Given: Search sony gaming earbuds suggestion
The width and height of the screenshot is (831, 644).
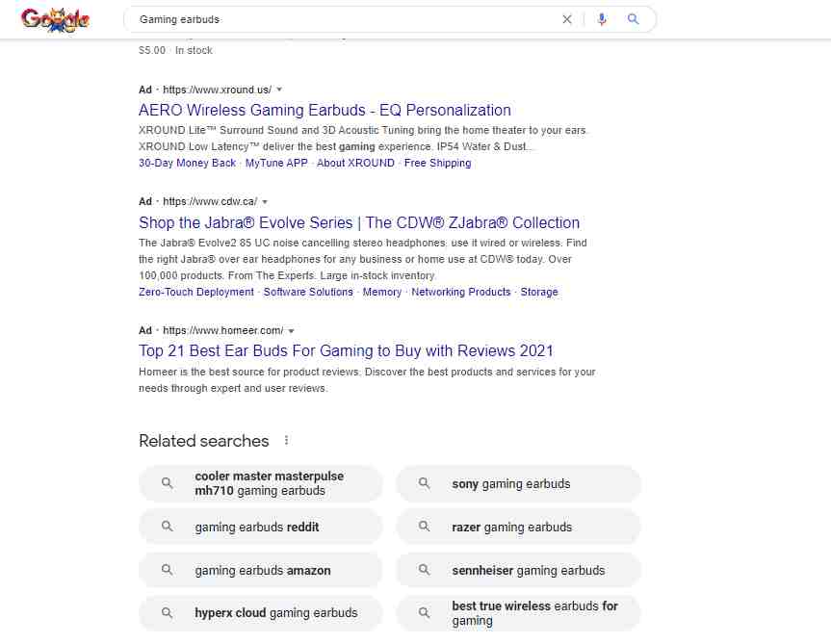Looking at the screenshot, I should tap(518, 483).
